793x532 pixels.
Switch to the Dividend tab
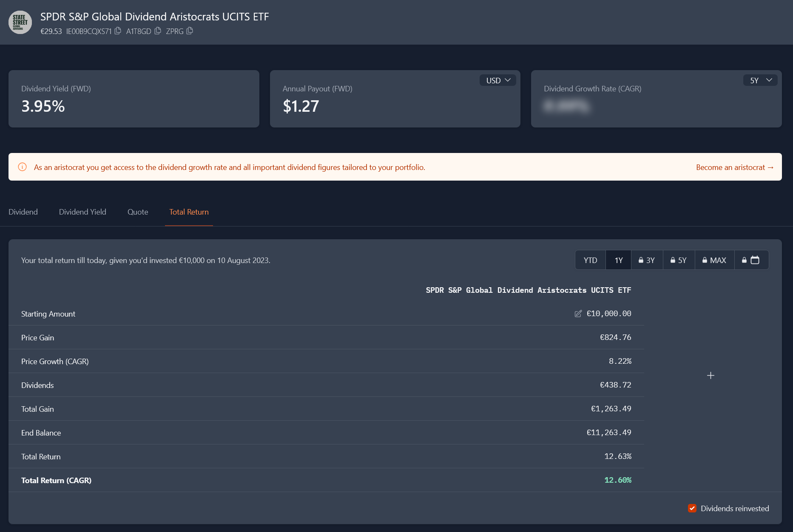pos(23,212)
